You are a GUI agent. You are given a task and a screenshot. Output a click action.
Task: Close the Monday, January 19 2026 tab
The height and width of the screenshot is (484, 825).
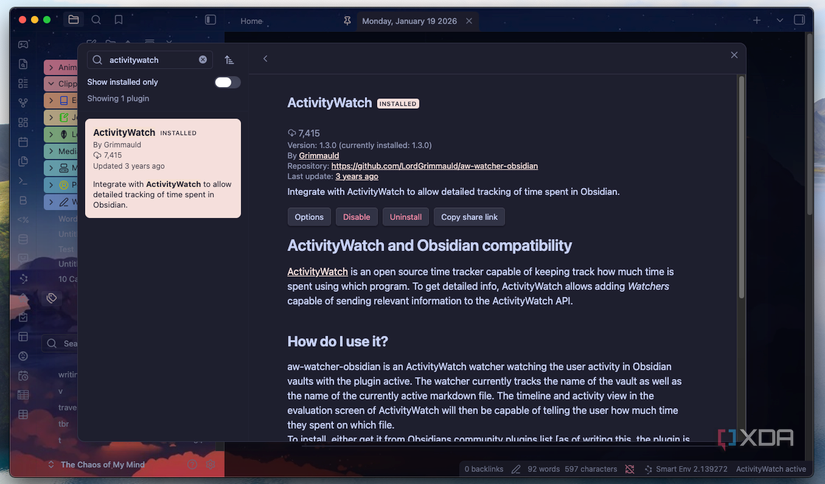(469, 21)
